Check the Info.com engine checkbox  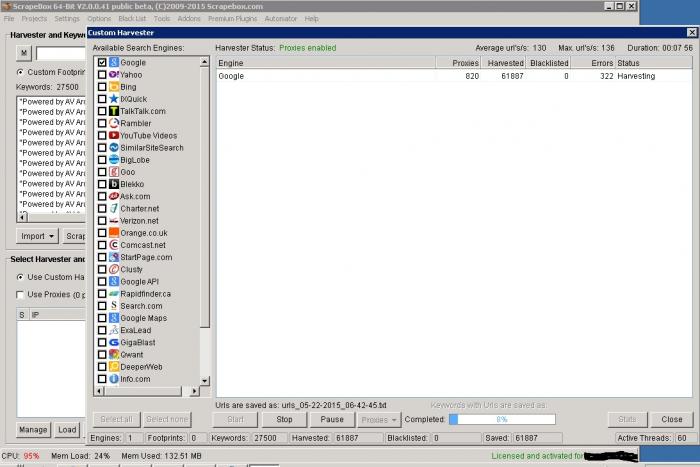pyautogui.click(x=102, y=379)
